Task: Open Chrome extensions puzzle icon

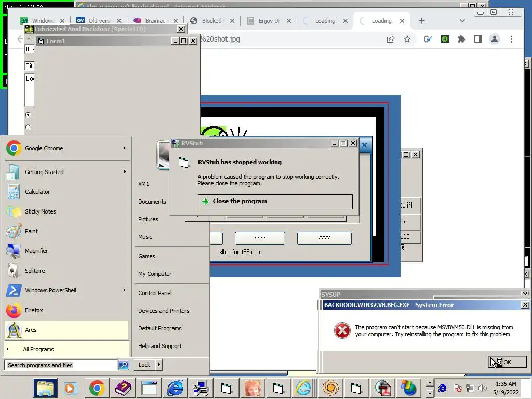Action: point(461,39)
